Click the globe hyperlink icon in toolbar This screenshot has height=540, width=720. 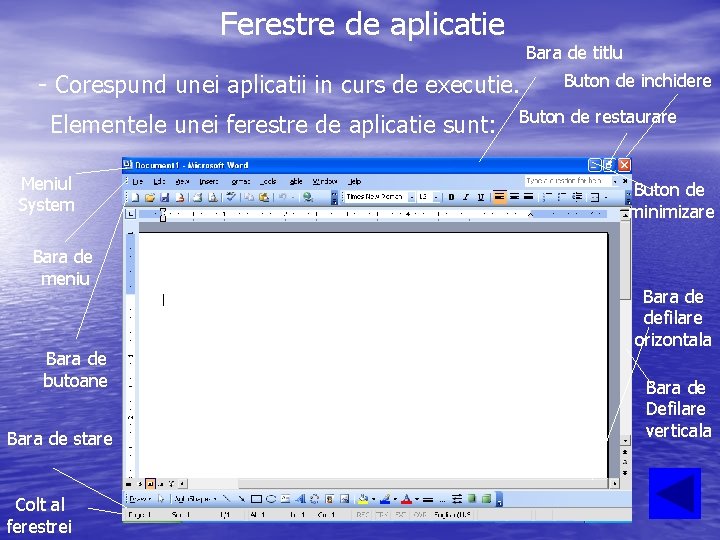coord(308,197)
